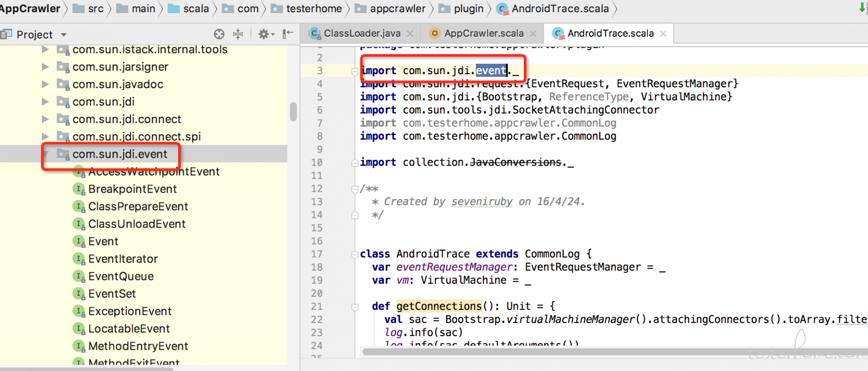Click the collapse all icon in Project panel
The width and height of the screenshot is (868, 371).
238,34
